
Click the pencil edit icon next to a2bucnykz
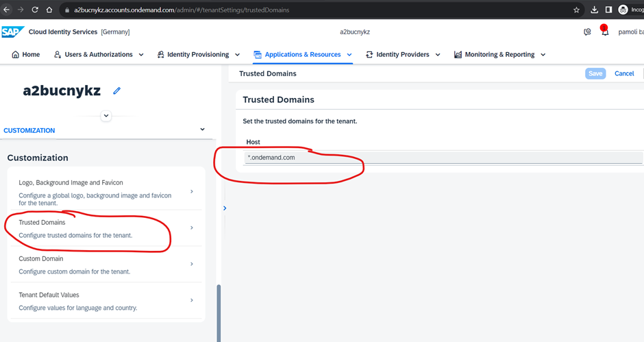117,90
